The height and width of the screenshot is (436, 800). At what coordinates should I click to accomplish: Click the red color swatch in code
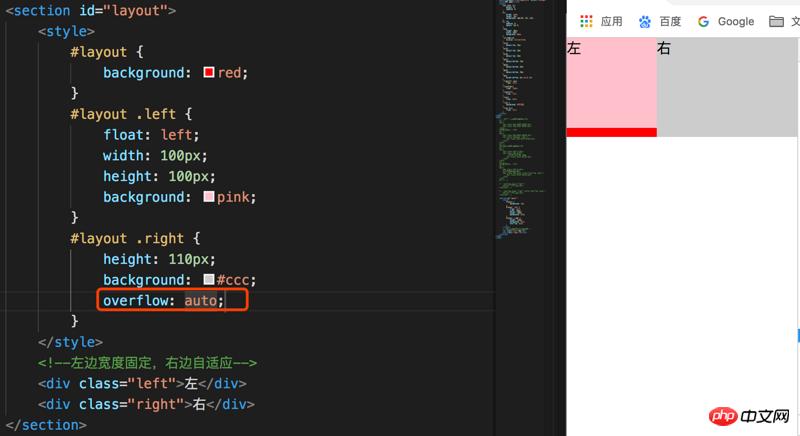tap(209, 73)
